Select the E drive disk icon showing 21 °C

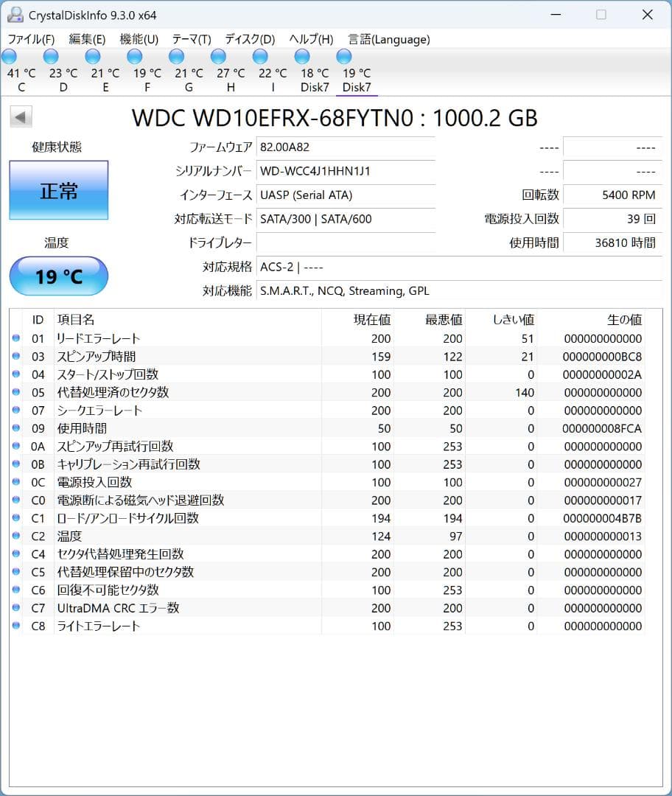pos(93,55)
